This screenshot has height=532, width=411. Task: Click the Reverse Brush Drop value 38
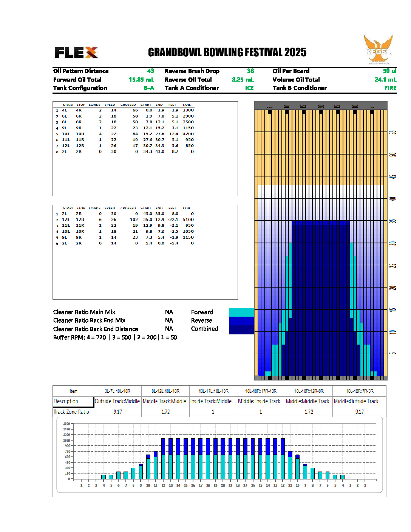pos(250,71)
